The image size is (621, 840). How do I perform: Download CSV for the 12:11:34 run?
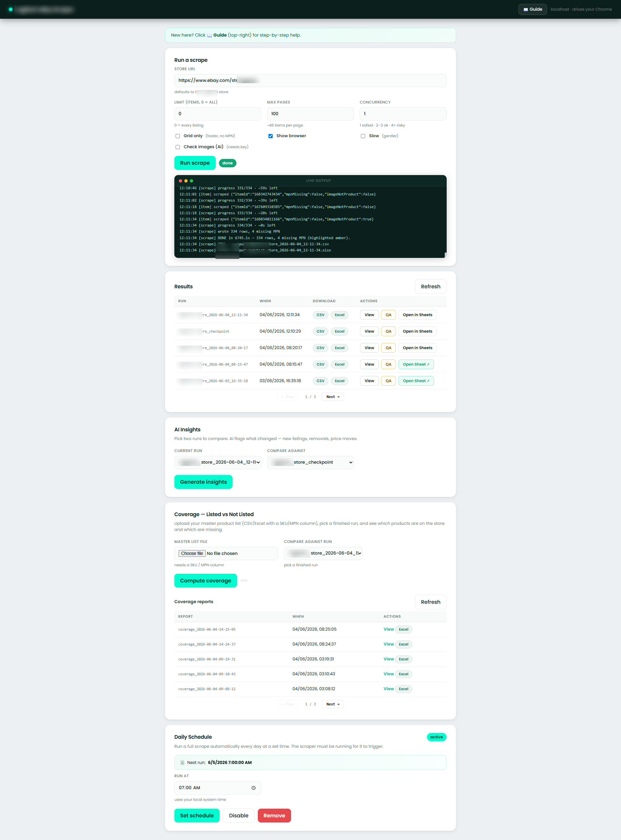320,315
